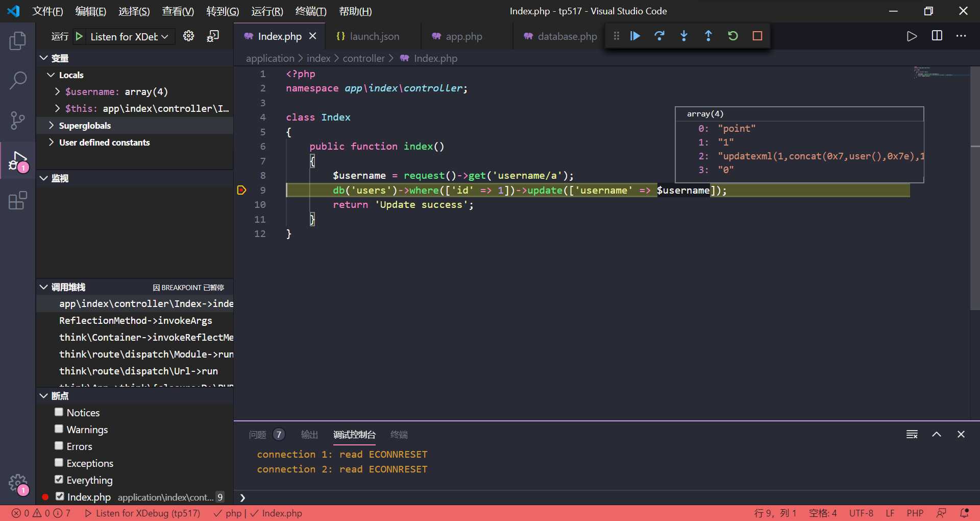Toggle the breakpoint marker on line 9
Screen dimensions: 980x521
click(x=242, y=190)
